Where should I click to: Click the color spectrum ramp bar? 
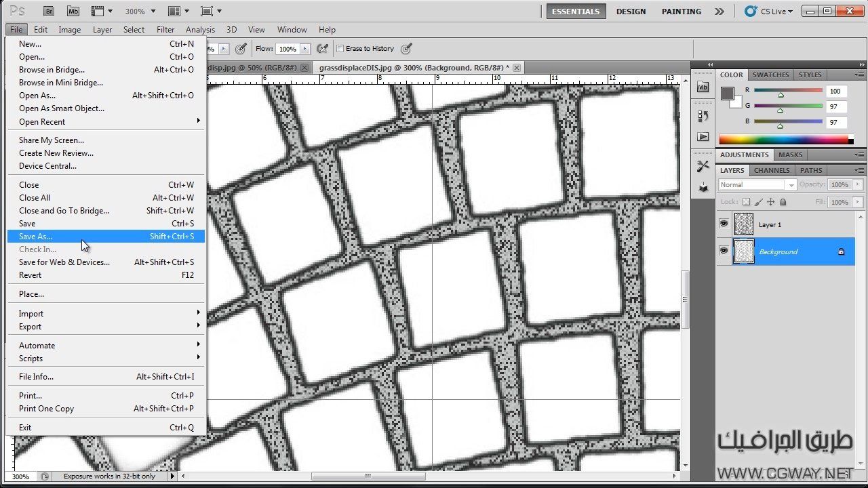point(783,140)
